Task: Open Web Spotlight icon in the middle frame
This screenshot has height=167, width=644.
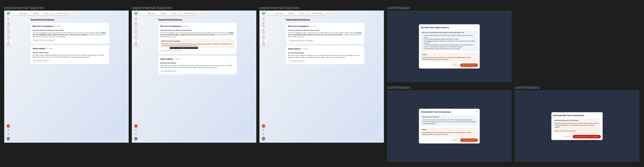Action: 136,25
